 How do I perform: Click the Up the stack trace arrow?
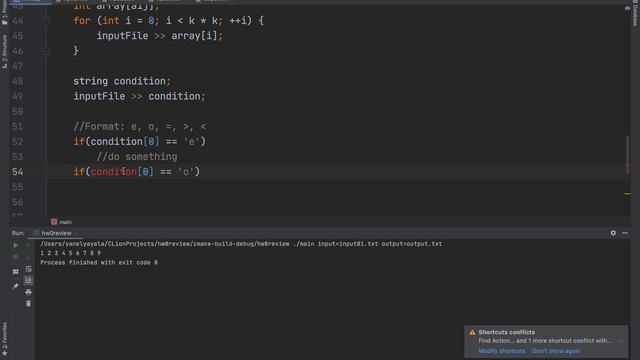(x=28, y=245)
